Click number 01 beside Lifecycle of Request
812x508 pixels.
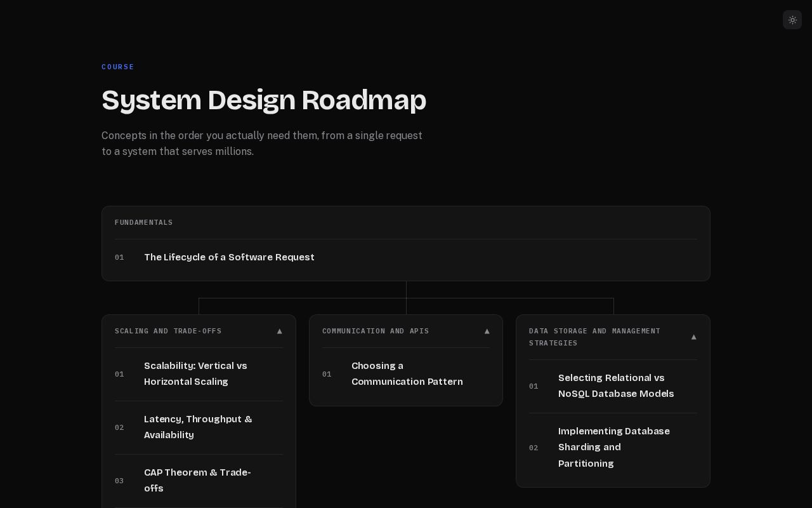click(x=119, y=257)
